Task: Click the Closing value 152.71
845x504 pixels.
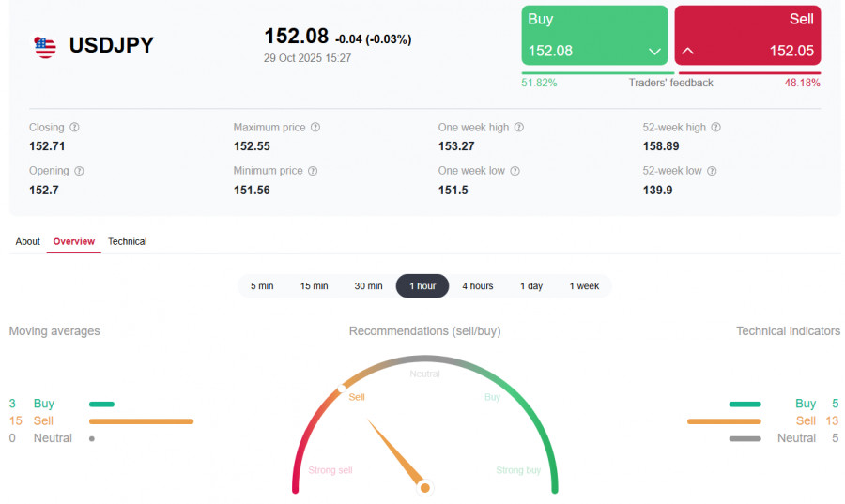Action: click(47, 146)
